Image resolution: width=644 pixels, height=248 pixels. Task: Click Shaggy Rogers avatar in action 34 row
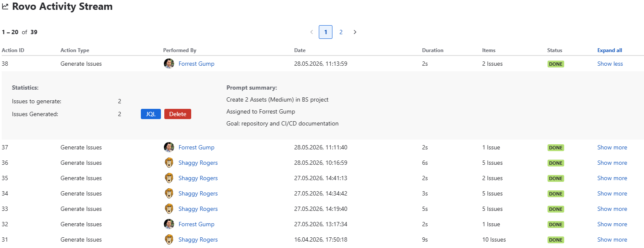pyautogui.click(x=169, y=193)
